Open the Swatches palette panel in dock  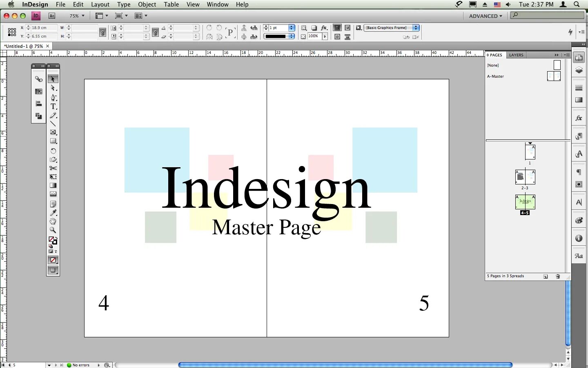579,220
